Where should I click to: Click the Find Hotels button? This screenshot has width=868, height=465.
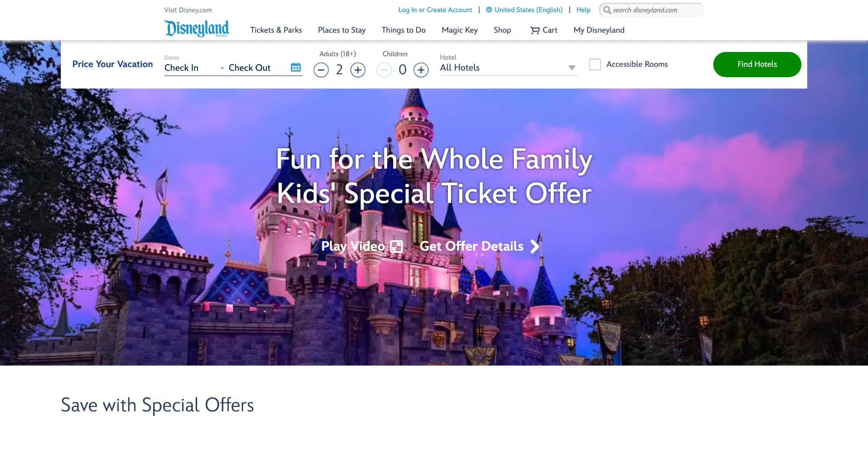point(757,64)
